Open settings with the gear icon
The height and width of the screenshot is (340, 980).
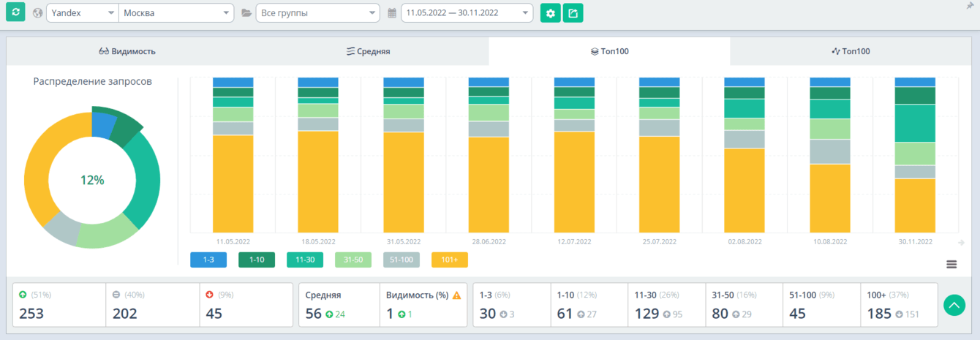[x=550, y=13]
